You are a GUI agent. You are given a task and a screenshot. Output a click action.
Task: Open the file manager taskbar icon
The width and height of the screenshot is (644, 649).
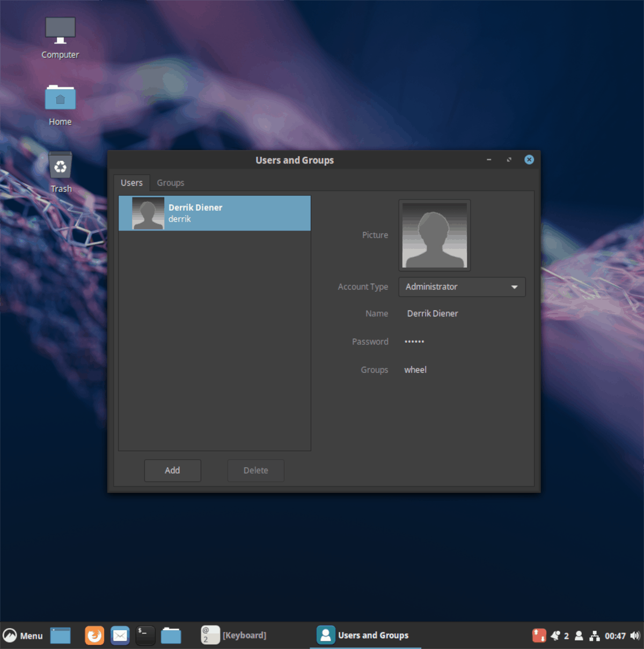click(171, 635)
